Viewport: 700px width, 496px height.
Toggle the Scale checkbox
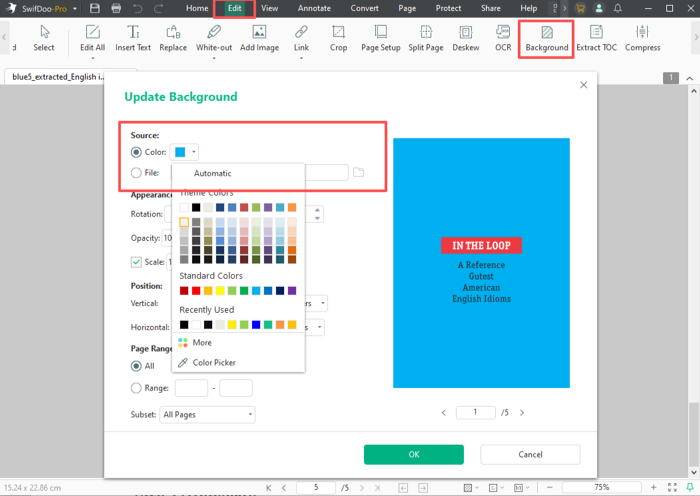click(136, 262)
